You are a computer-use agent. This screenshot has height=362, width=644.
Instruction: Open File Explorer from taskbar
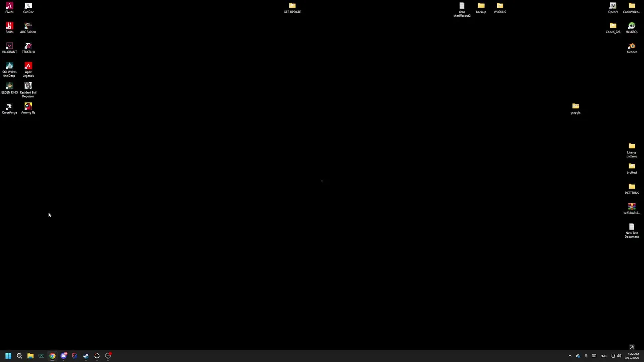pos(30,356)
